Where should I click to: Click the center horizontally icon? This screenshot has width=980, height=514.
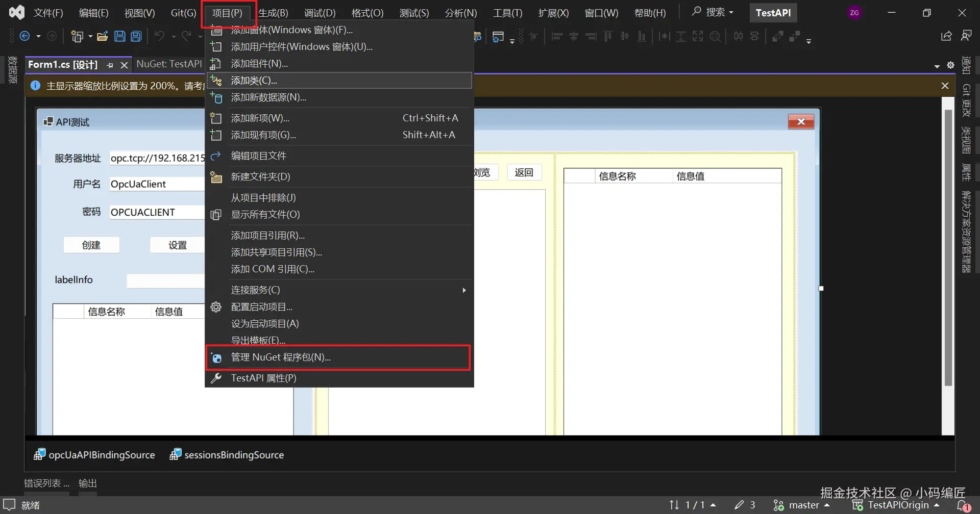pyautogui.click(x=738, y=36)
